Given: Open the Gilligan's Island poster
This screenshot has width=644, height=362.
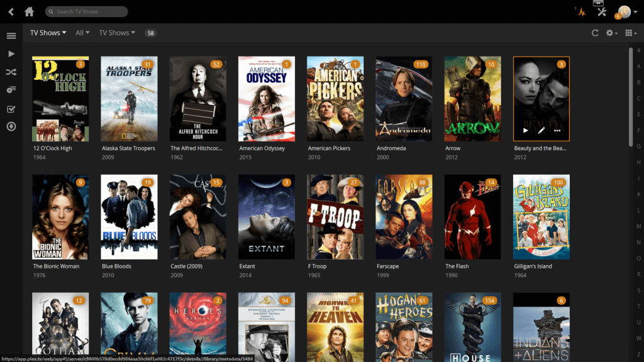Looking at the screenshot, I should [541, 217].
